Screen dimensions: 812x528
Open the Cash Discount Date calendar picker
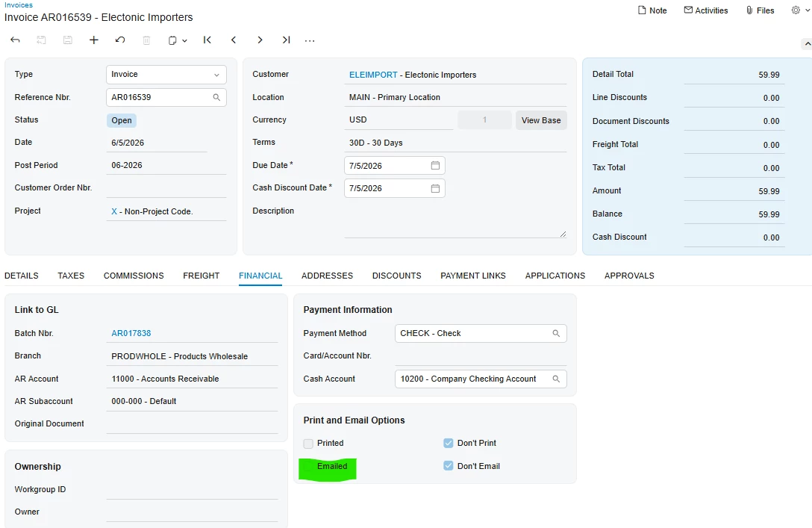click(436, 188)
